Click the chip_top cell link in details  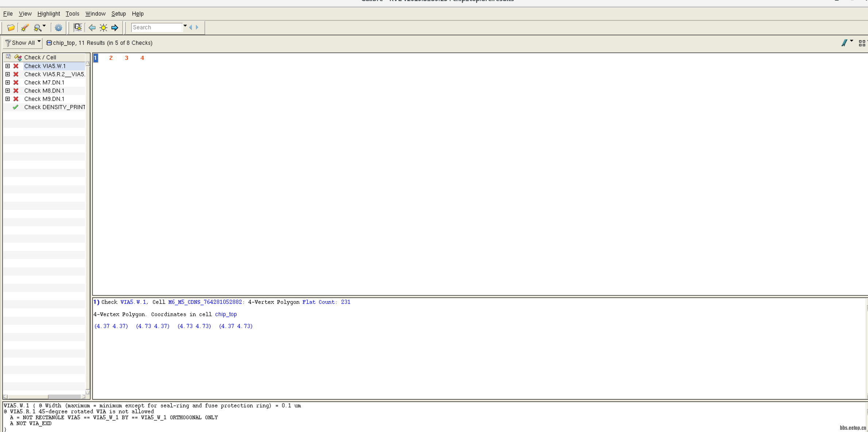click(225, 314)
